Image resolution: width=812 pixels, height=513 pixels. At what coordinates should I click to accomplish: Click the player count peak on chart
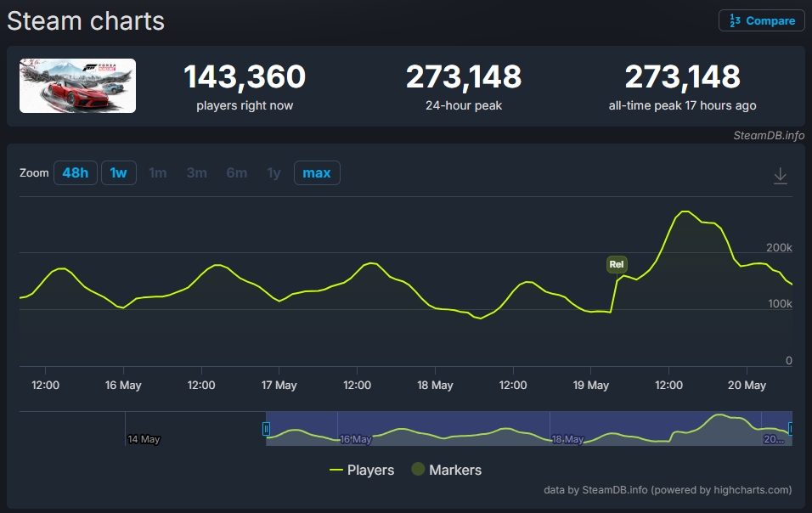[685, 211]
